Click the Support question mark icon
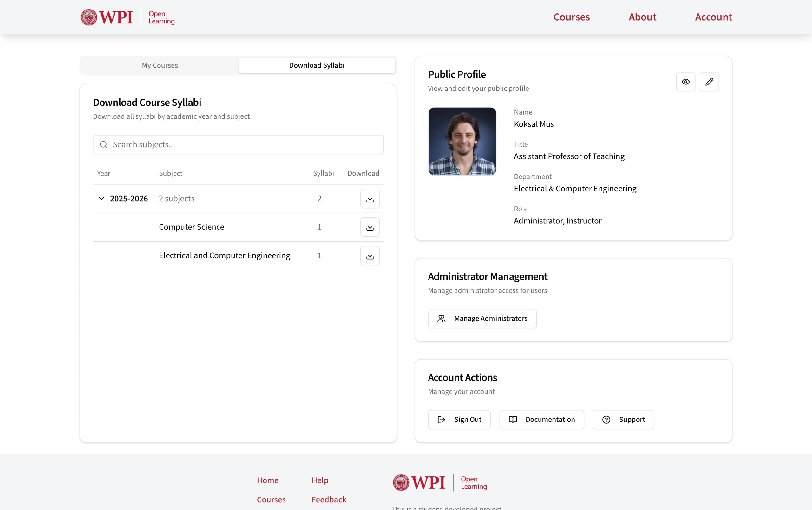 tap(606, 419)
